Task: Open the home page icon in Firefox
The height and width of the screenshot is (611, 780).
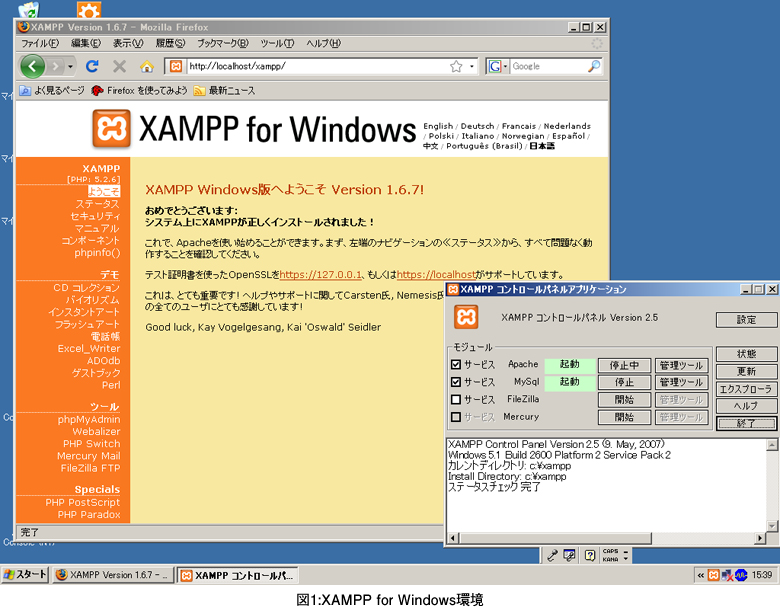Action: [147, 66]
